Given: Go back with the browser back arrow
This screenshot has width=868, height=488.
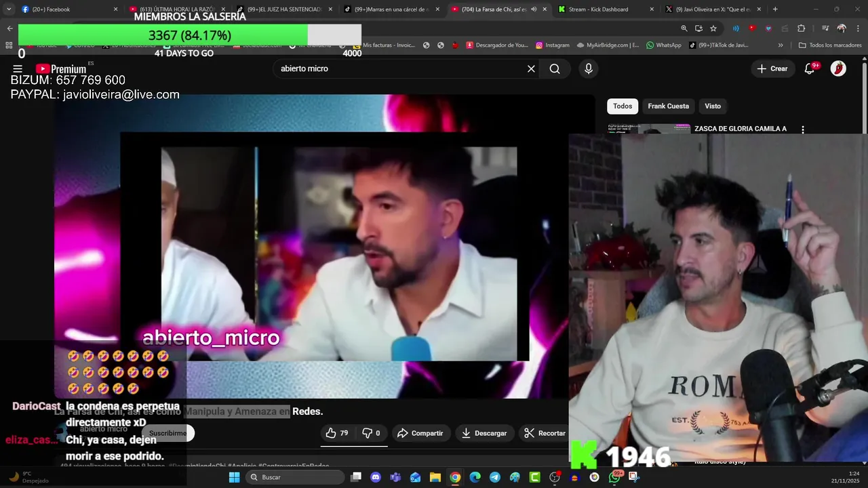Looking at the screenshot, I should 9,28.
